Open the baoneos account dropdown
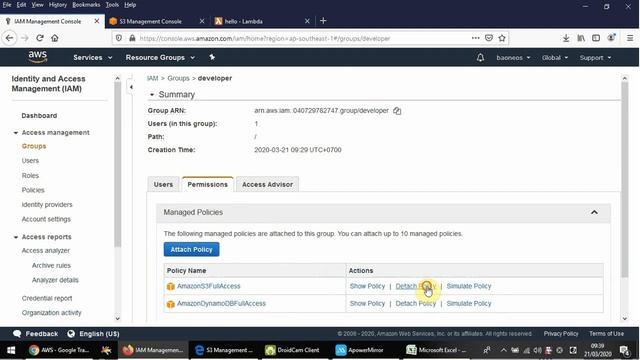 pos(513,58)
